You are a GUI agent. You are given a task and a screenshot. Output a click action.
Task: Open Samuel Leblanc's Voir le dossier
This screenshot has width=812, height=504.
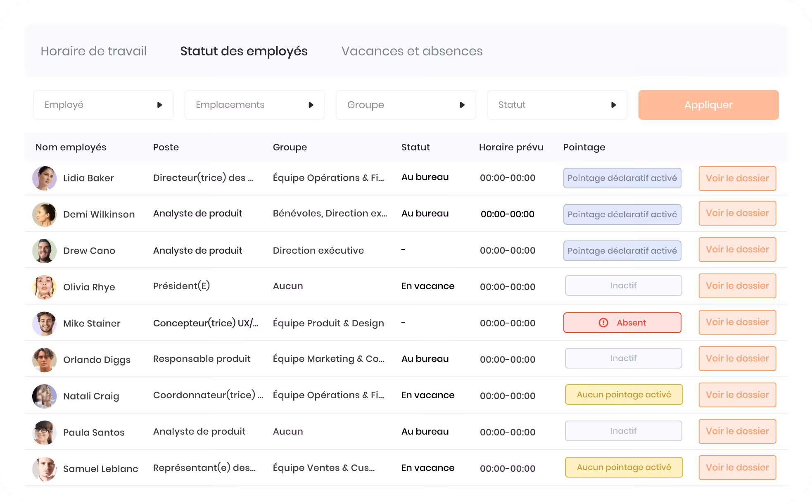point(737,468)
